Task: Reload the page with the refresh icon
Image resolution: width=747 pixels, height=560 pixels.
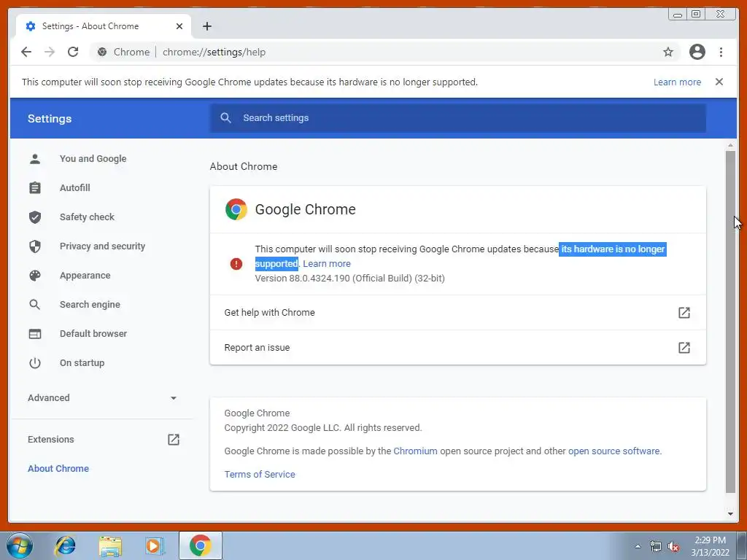Action: click(73, 52)
